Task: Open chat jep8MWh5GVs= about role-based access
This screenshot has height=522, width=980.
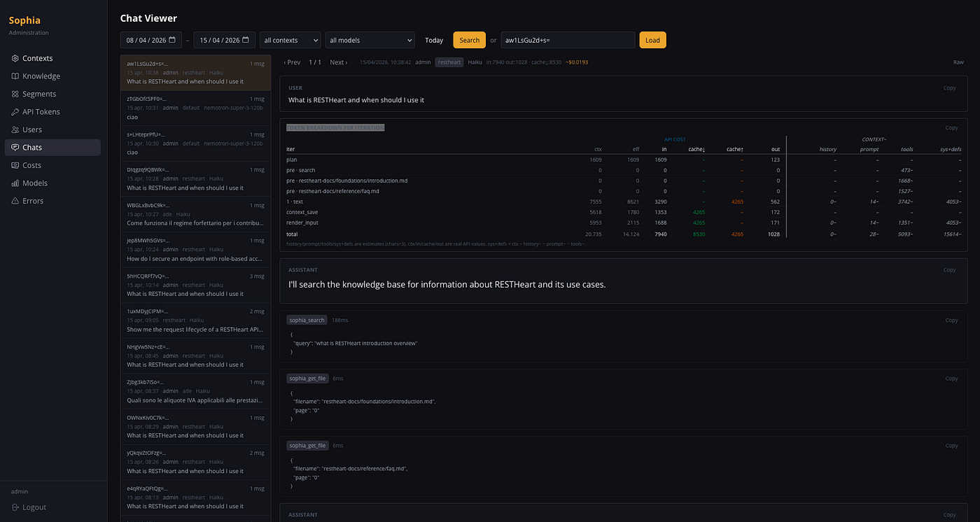Action: pos(195,250)
